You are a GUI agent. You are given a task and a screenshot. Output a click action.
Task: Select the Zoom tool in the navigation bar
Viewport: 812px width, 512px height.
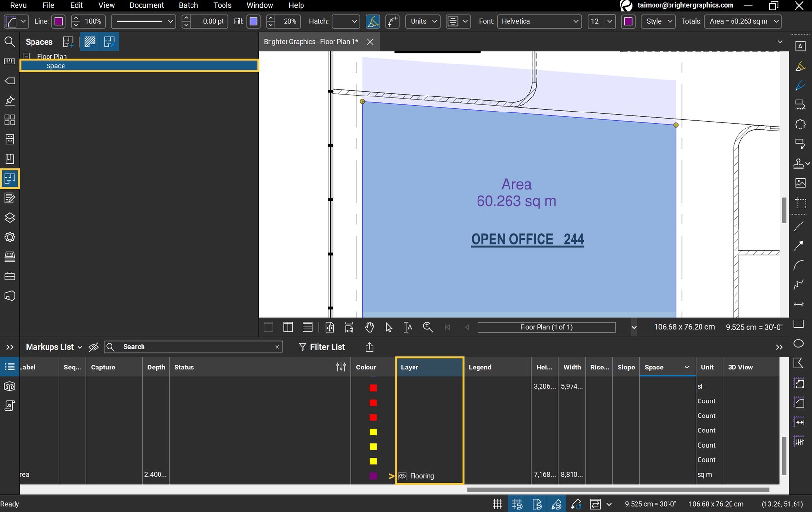click(x=428, y=327)
